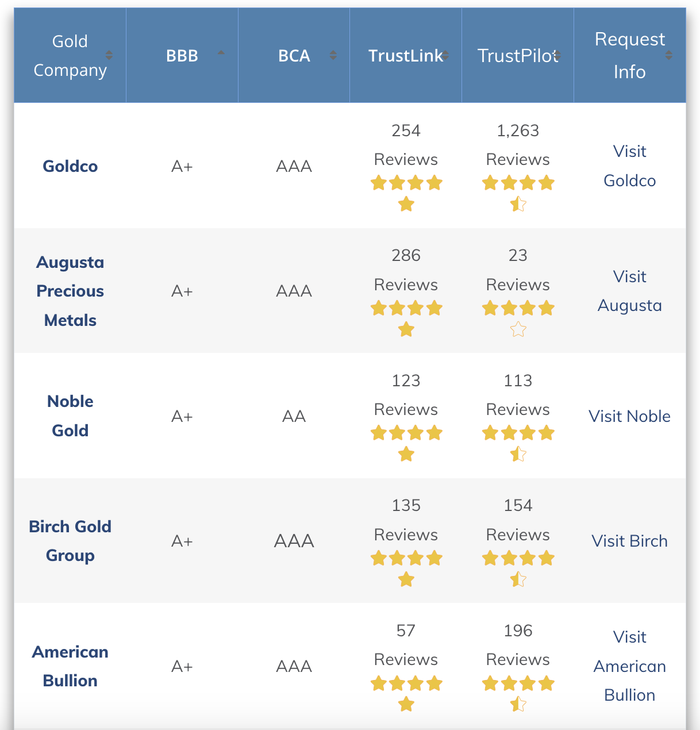Click the BBB column sort arrow
This screenshot has height=730, width=700.
(x=221, y=52)
